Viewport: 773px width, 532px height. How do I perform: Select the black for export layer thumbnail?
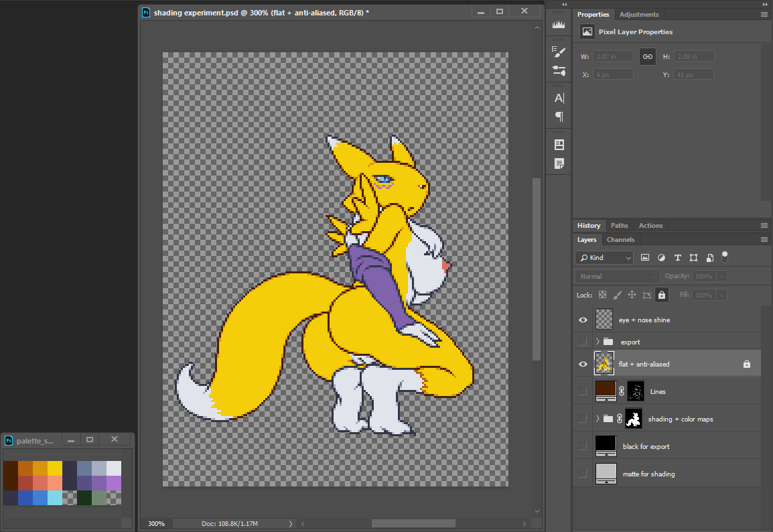click(x=604, y=446)
